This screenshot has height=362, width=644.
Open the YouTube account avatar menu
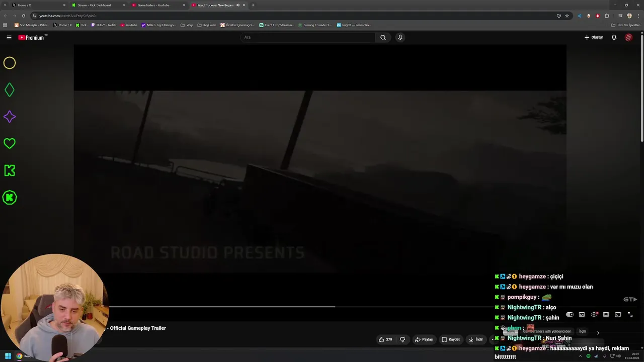point(628,37)
